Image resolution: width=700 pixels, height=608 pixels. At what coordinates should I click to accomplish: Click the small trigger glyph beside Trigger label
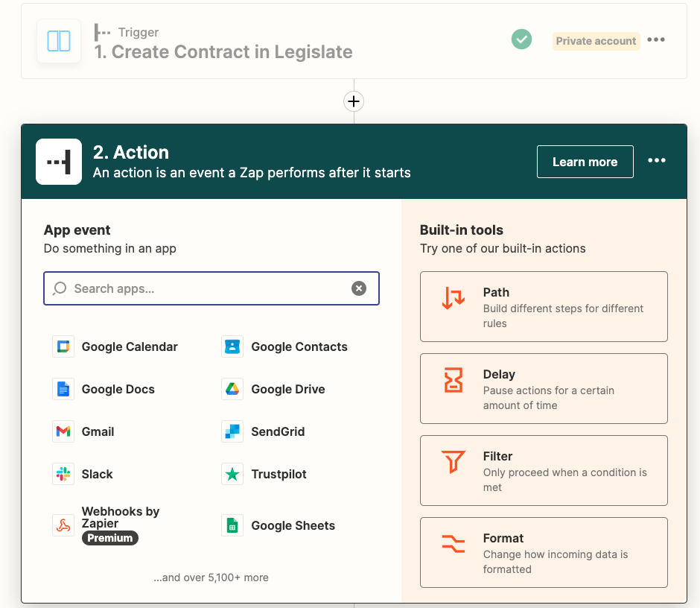coord(102,32)
